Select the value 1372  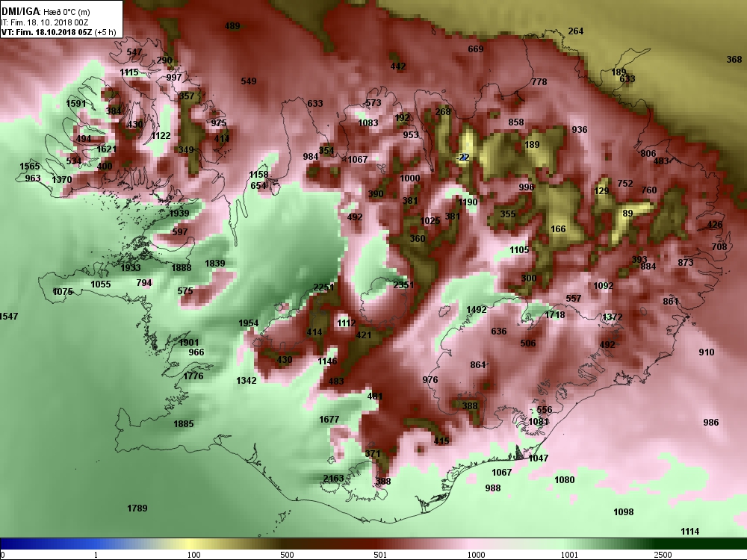click(613, 317)
